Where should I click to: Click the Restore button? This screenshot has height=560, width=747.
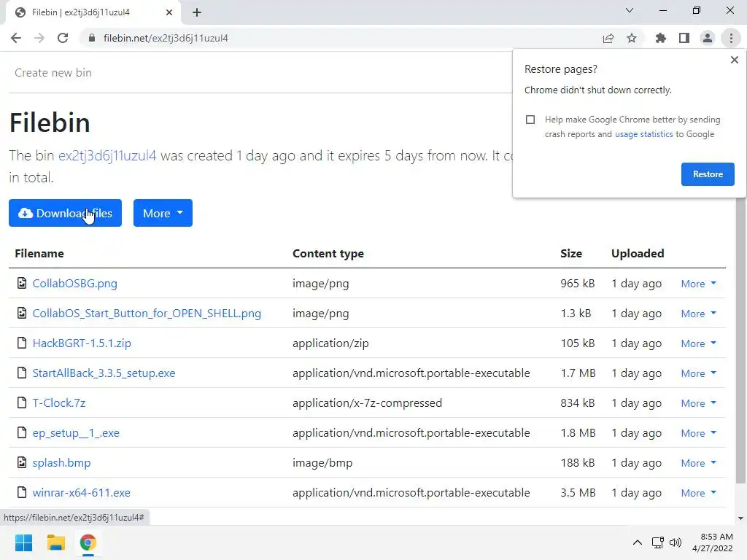tap(708, 174)
